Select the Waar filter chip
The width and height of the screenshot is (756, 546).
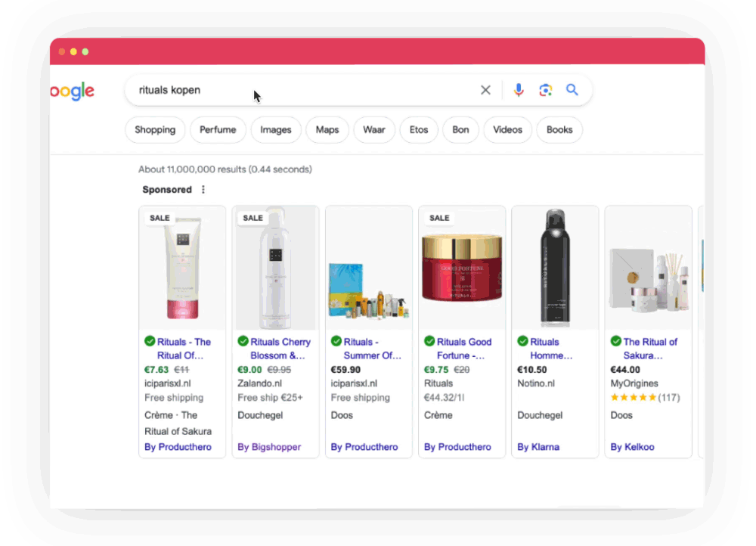click(x=374, y=130)
